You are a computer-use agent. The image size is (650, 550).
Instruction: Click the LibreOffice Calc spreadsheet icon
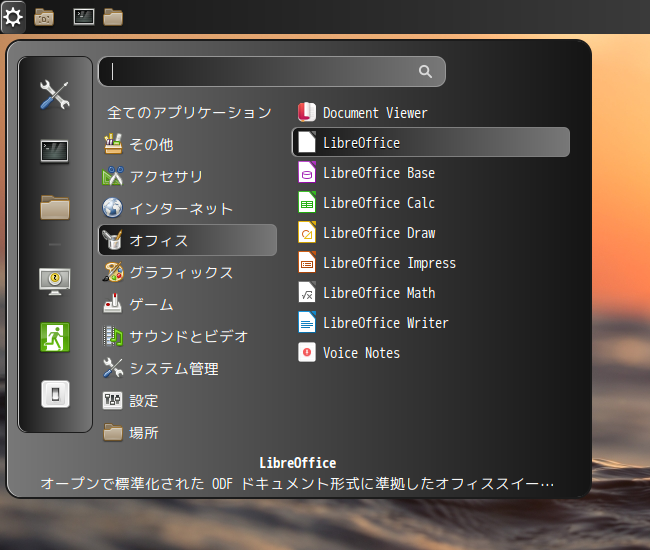tap(307, 202)
